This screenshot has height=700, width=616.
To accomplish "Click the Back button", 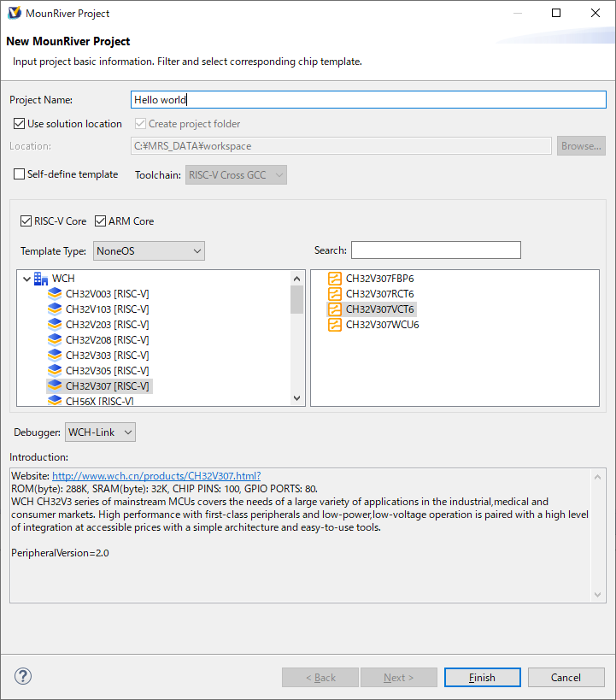I will click(x=320, y=678).
